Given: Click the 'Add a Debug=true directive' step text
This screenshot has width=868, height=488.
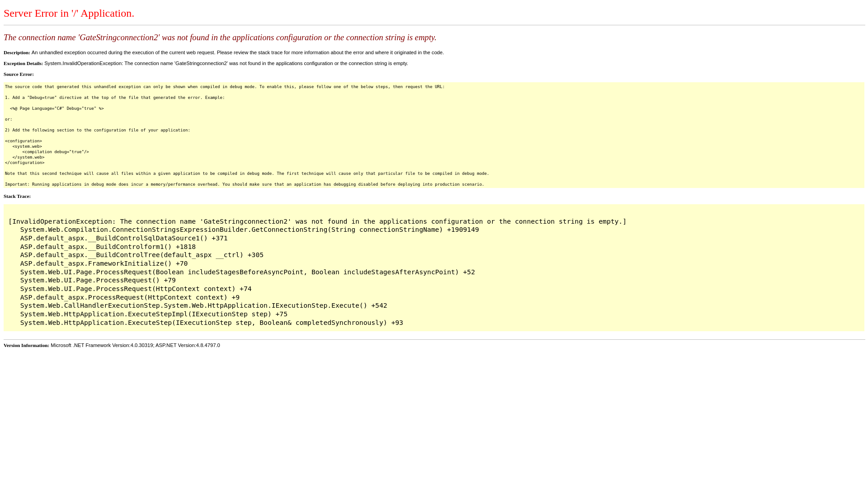Looking at the screenshot, I should pyautogui.click(x=114, y=98).
